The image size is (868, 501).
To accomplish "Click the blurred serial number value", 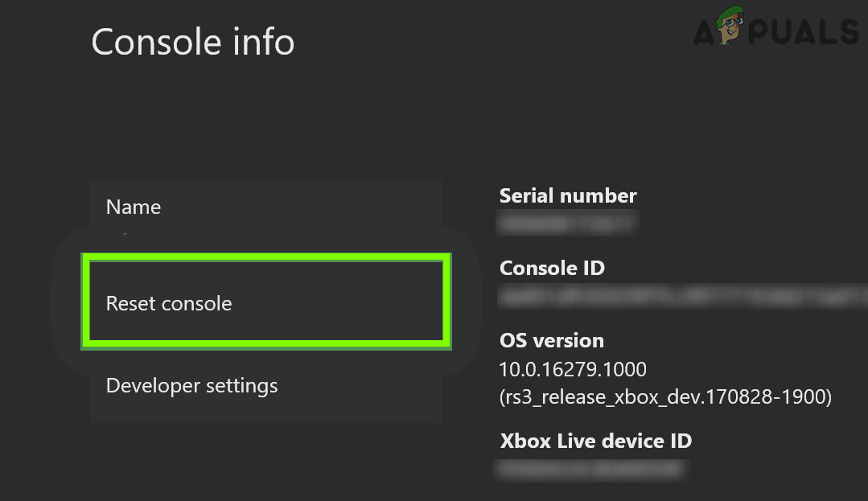I will pos(567,224).
